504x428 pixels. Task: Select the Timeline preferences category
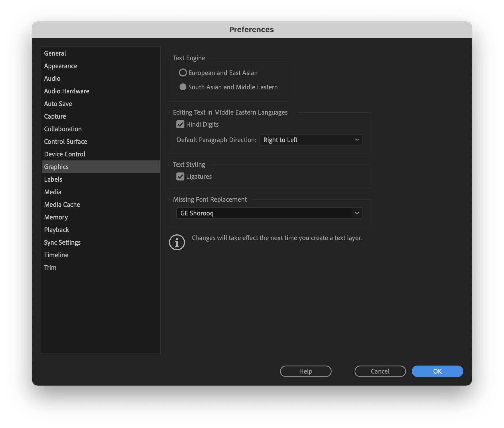tap(56, 255)
